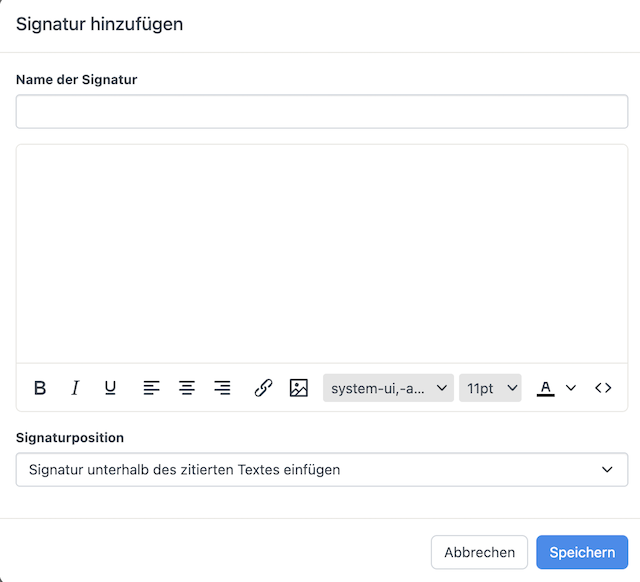Click the Name der Signatur field

point(322,111)
